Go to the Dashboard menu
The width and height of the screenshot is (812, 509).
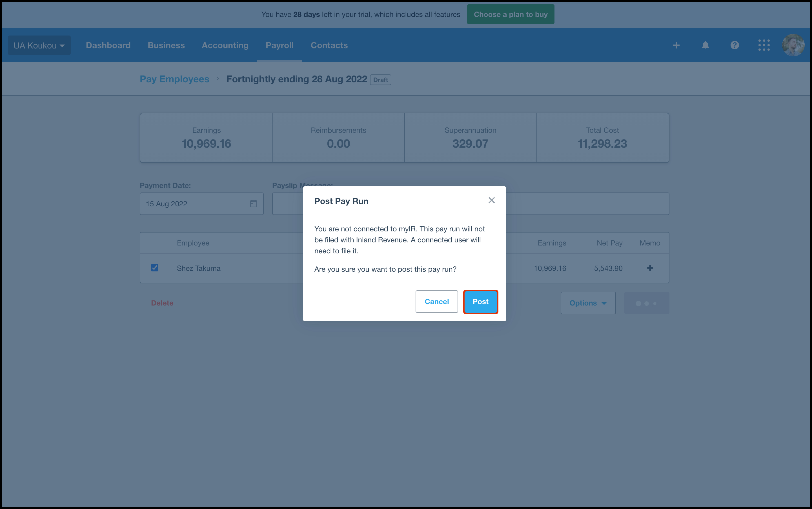[x=108, y=45]
